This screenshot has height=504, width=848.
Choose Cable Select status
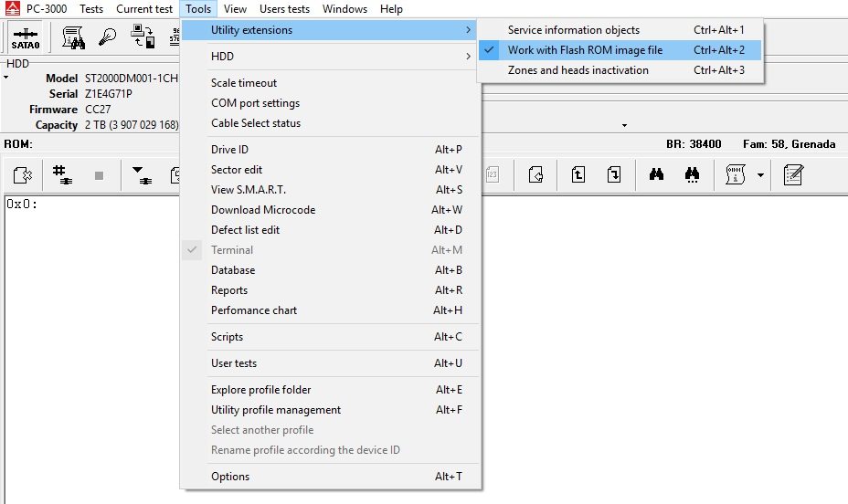(x=331, y=123)
